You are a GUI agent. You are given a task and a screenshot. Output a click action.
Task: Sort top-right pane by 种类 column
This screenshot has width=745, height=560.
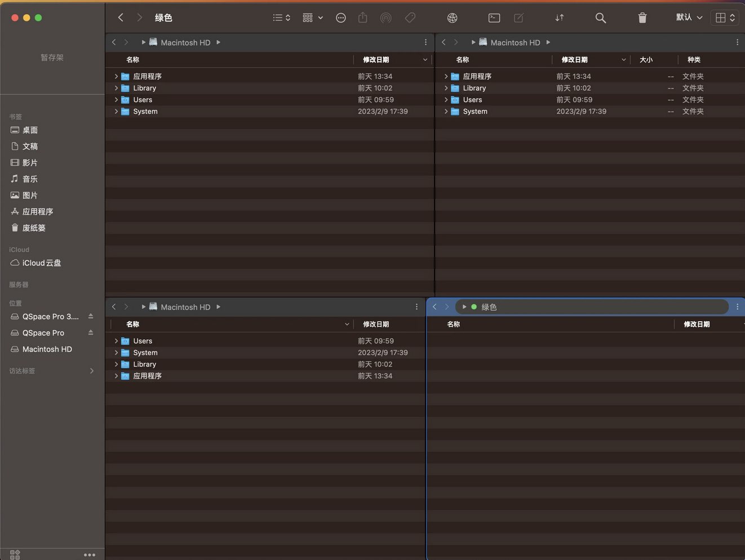(694, 59)
